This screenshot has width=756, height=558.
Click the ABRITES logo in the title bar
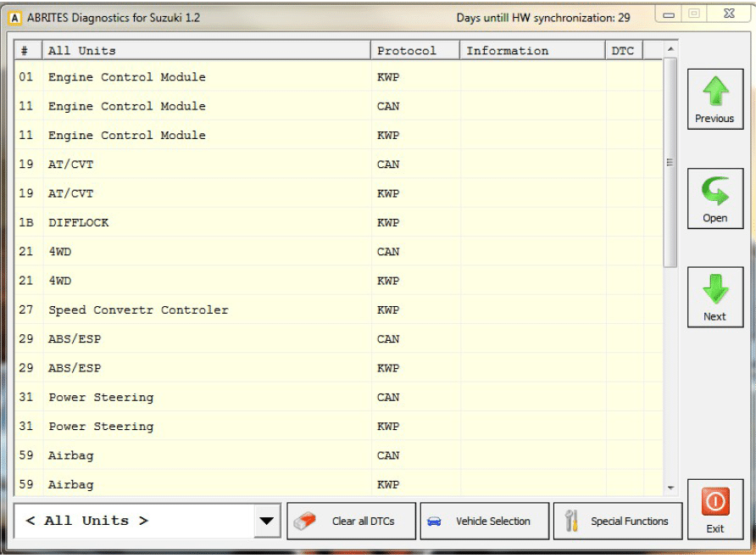[14, 18]
